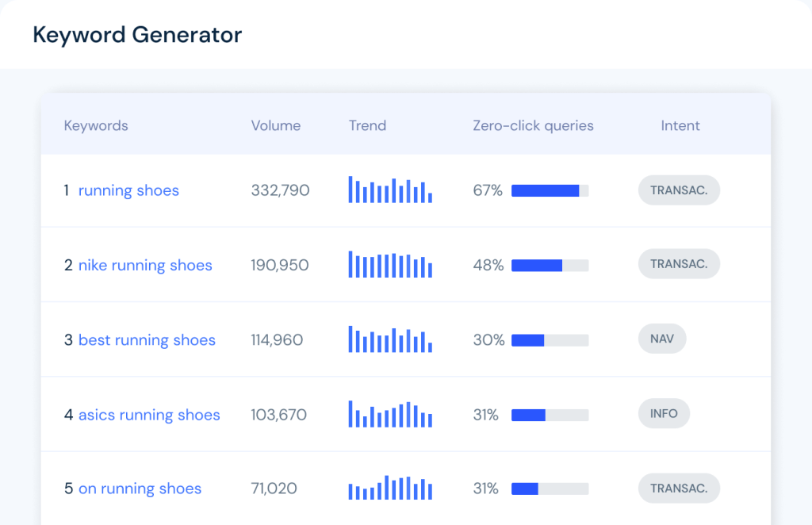Click the Keyword Generator page title

[x=136, y=35]
